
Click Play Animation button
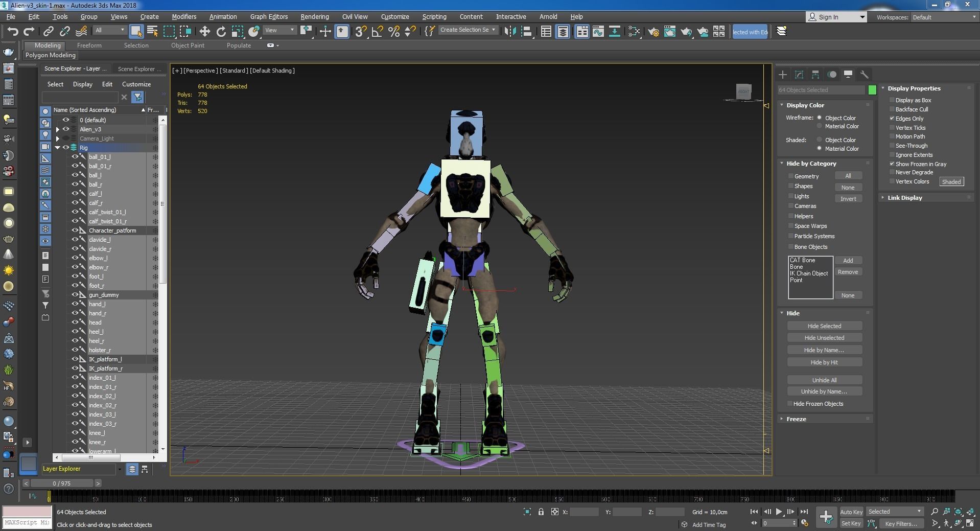[779, 512]
